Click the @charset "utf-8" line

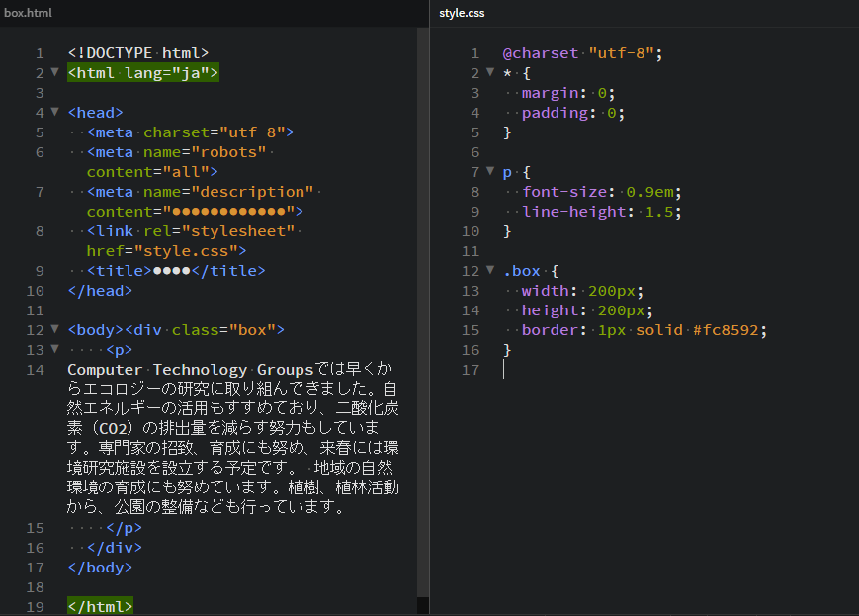[x=582, y=53]
